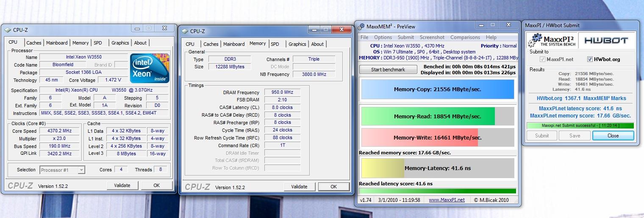The width and height of the screenshot is (644, 218).
Task: Click Validate in the first CPU-Z window
Action: (122, 185)
